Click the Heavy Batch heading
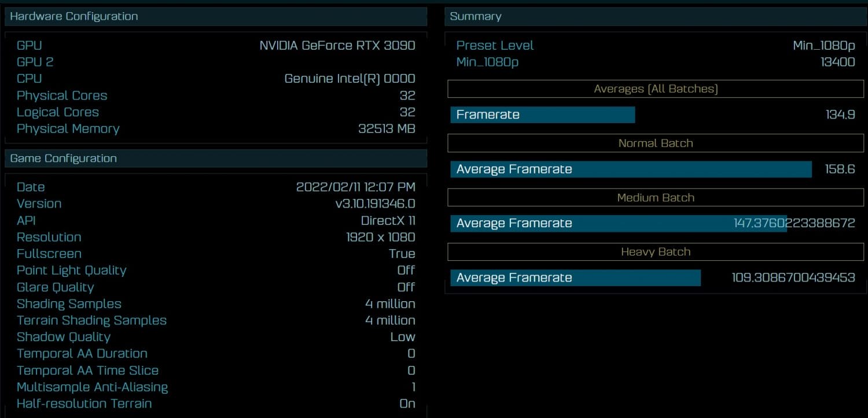The image size is (868, 418). click(655, 251)
